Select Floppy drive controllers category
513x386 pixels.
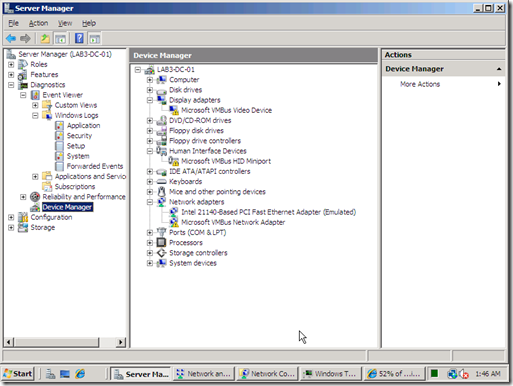tap(205, 141)
